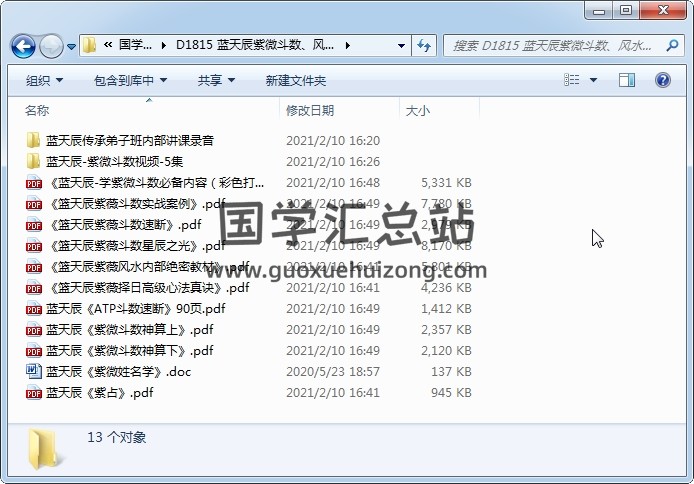Click Word icon of 紫微姓名学.doc
The width and height of the screenshot is (694, 484).
coord(34,372)
